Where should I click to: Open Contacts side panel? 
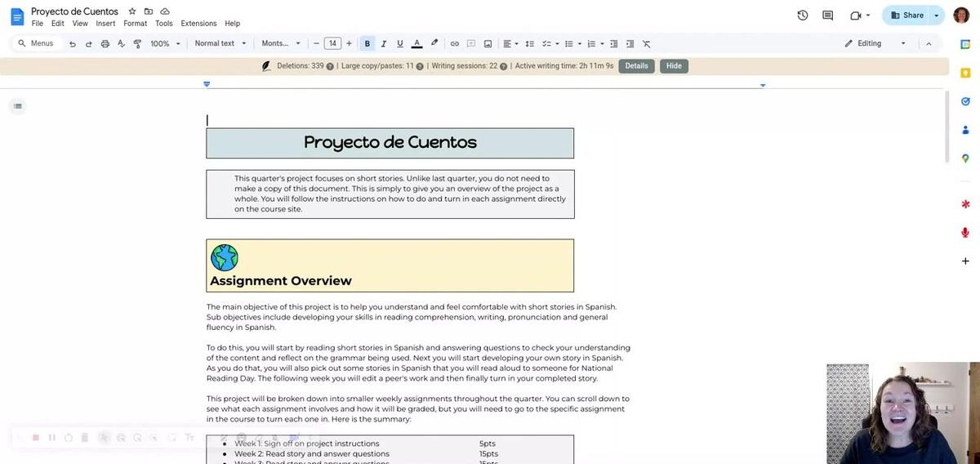965,130
